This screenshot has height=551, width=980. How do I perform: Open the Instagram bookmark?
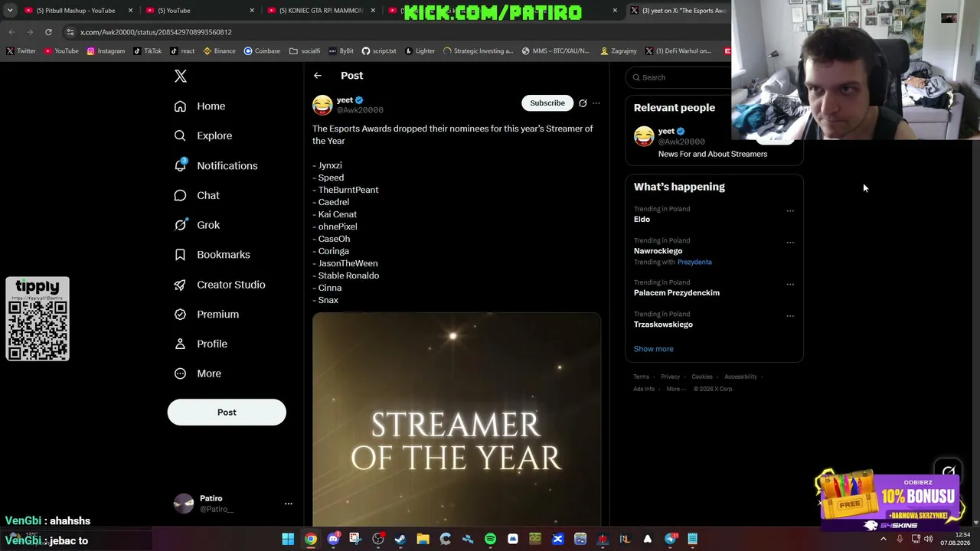106,51
